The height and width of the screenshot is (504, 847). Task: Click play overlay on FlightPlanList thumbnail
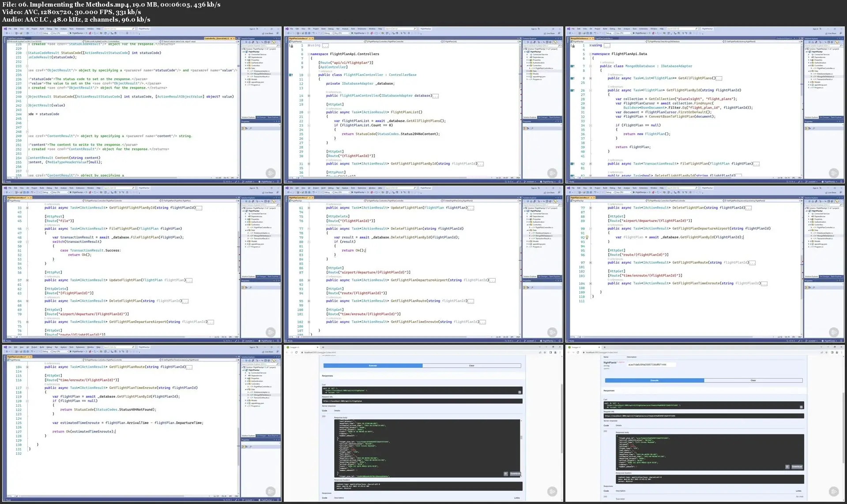click(552, 173)
